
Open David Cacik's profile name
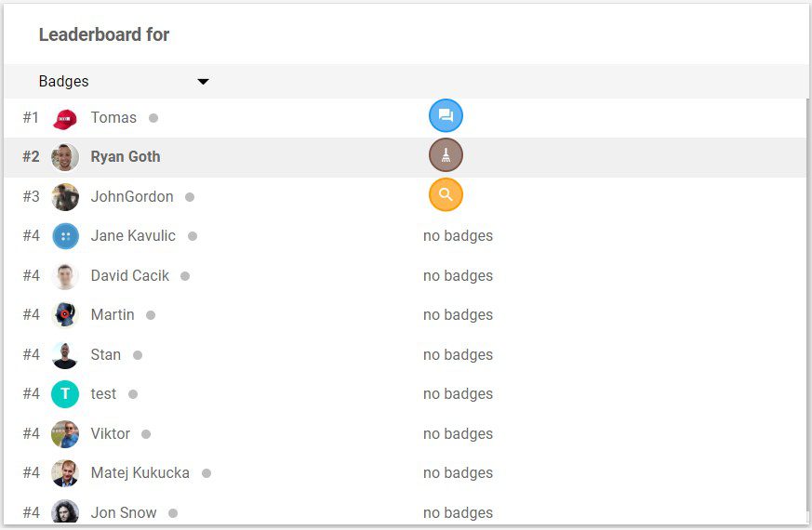tap(130, 275)
